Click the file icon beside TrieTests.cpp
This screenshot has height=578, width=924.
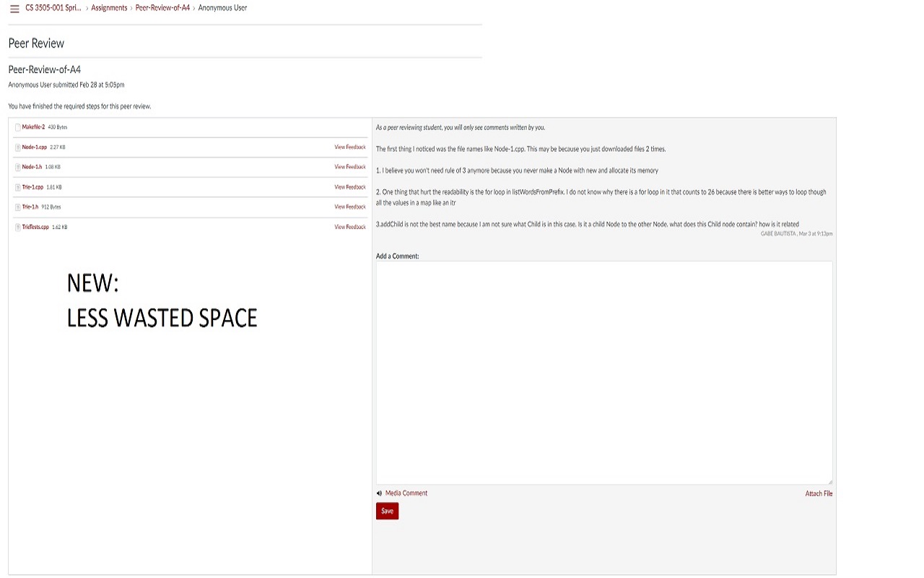tap(18, 228)
